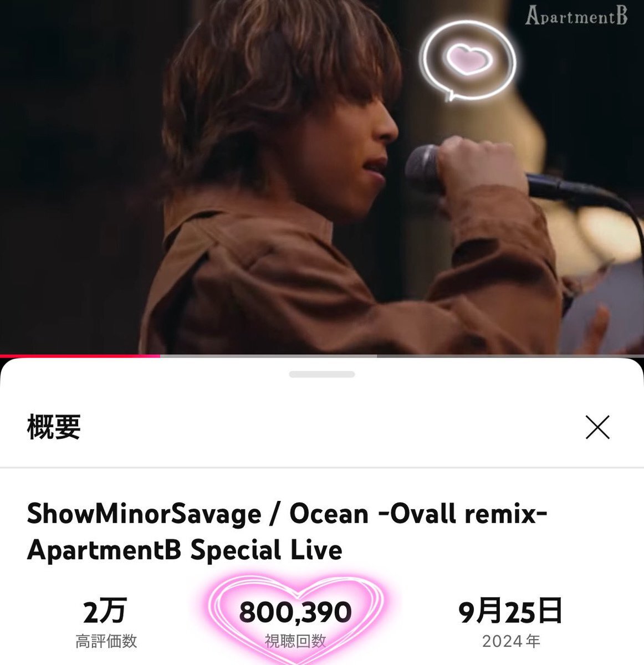Click the microphone in the video frame

(499, 176)
